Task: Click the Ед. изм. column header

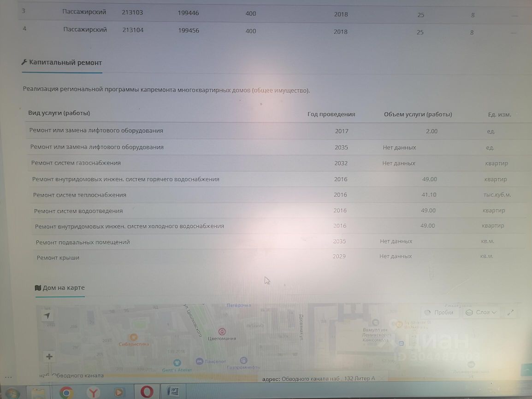Action: 499,115
